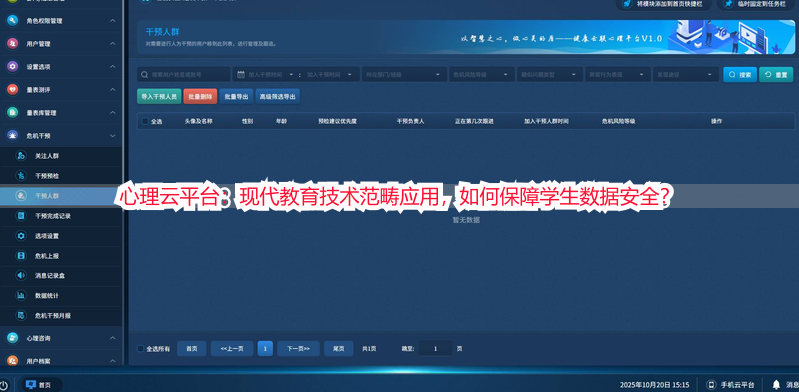
Task: Select 危机干预月报 menu item
Action: pyautogui.click(x=61, y=316)
